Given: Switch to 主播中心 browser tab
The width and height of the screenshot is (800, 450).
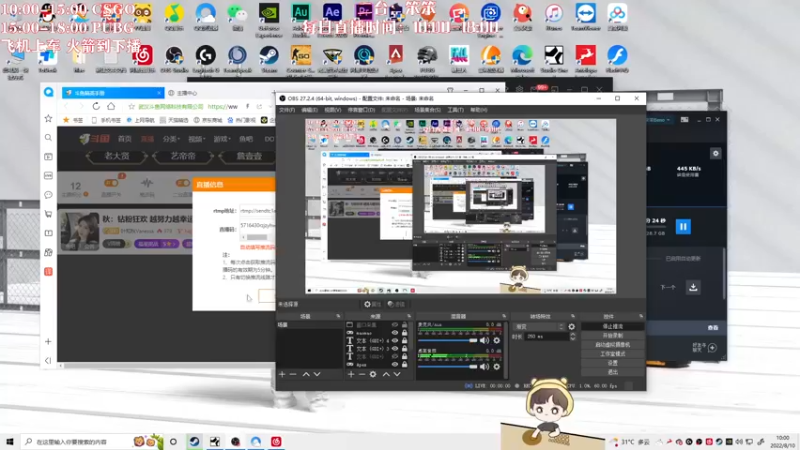Looking at the screenshot, I should point(186,93).
